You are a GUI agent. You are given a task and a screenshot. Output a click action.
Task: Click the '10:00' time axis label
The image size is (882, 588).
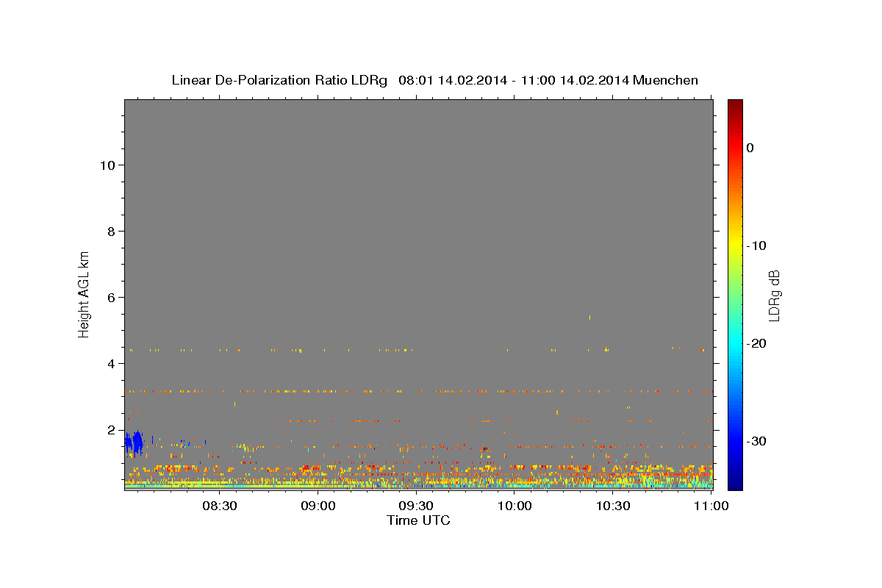(514, 506)
